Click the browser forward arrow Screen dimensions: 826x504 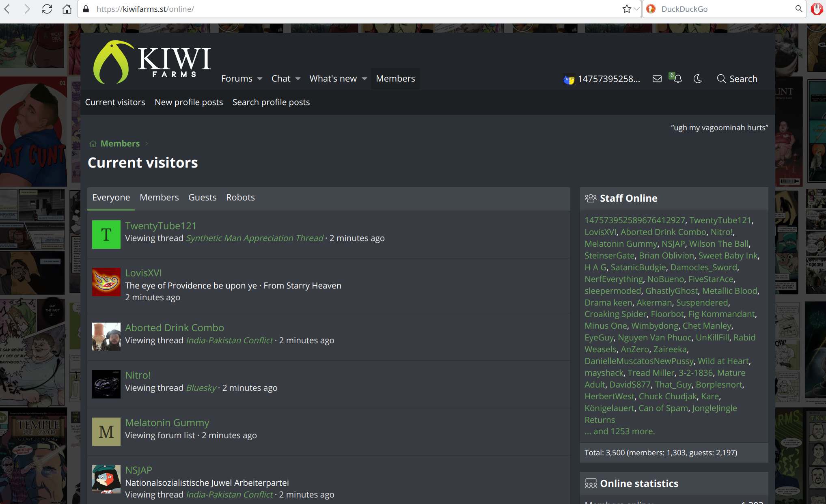[27, 9]
